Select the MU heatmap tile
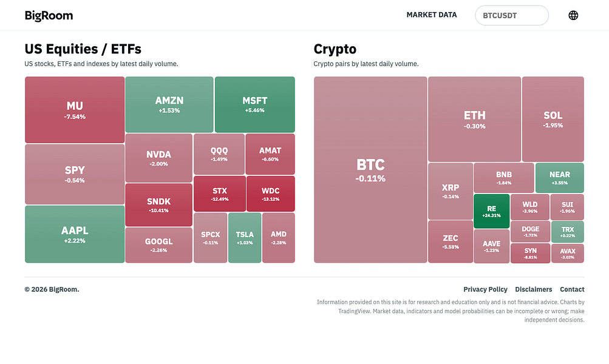This screenshot has width=609, height=364. (75, 110)
